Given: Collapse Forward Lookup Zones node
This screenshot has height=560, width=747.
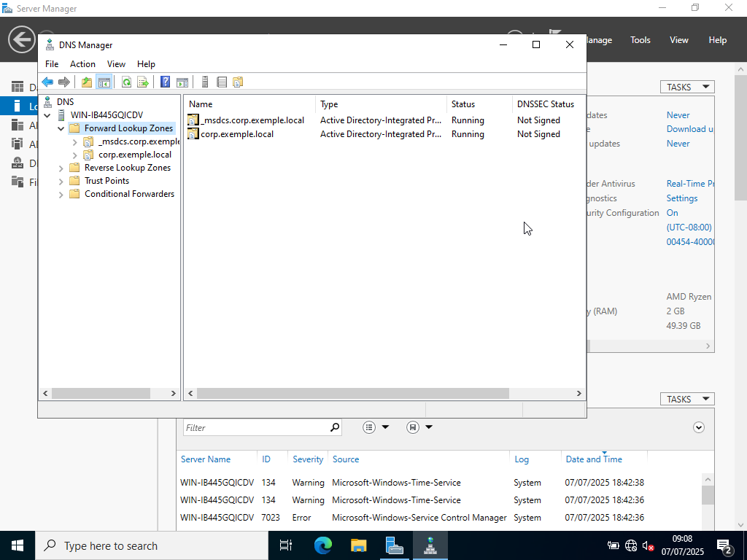Looking at the screenshot, I should 61,128.
